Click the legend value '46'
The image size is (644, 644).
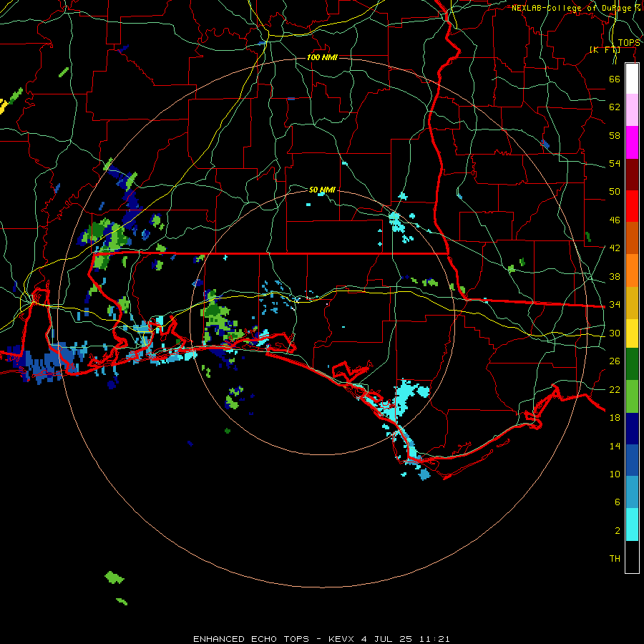tap(615, 220)
